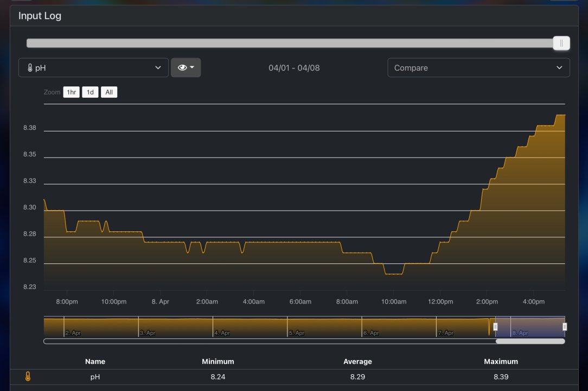Click the top slider track bar
588x391 pixels.
287,43
